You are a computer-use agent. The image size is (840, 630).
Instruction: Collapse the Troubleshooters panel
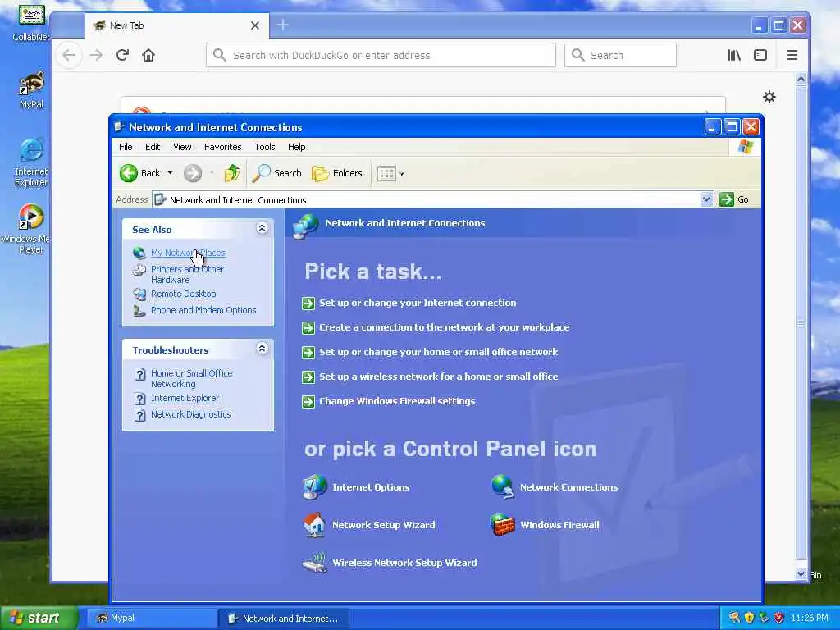[x=262, y=349]
